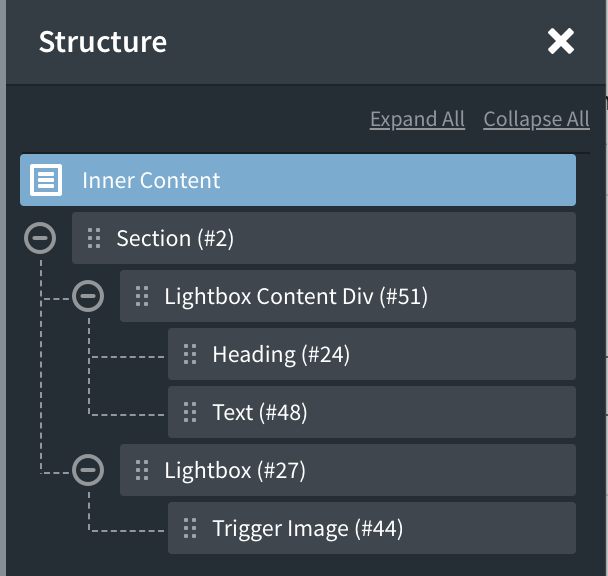Collapse the Lightbox Content Div (#51) node
This screenshot has height=576, width=608.
tap(88, 296)
